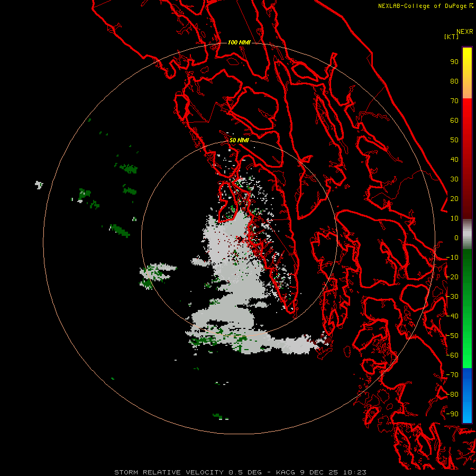Click the 0 value on velocity scale
476x476 pixels.
[x=456, y=238]
